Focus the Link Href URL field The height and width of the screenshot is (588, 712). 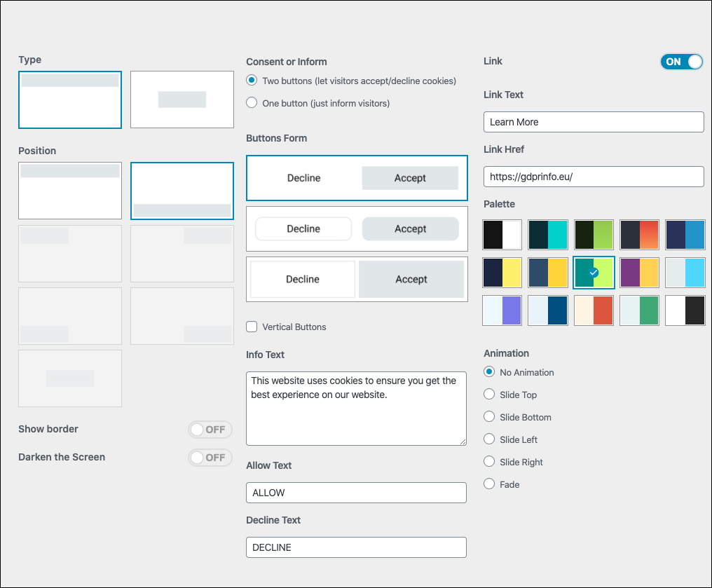[594, 177]
